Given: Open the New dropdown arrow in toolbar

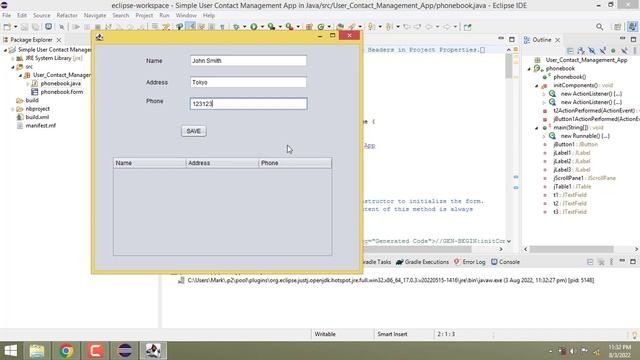Looking at the screenshot, I should 16,27.
